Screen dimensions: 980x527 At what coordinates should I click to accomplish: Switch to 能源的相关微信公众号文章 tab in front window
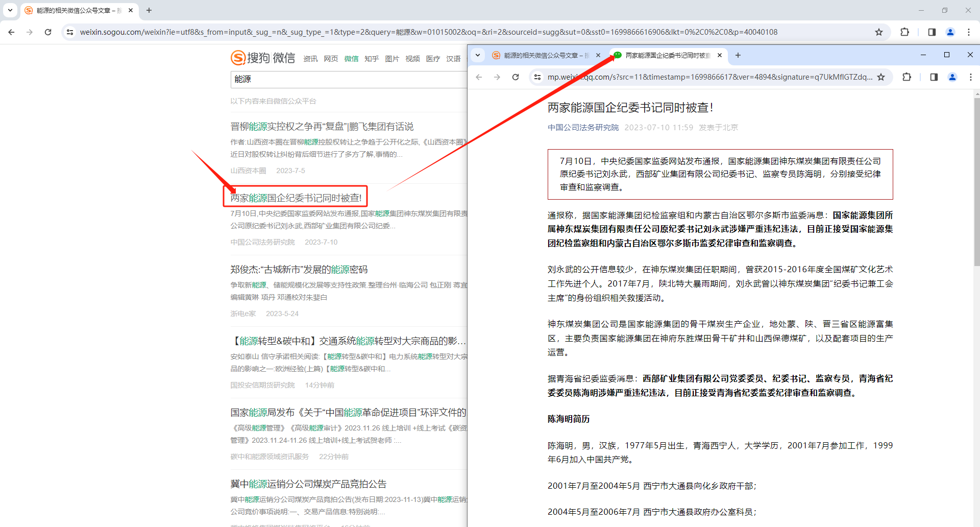coord(546,55)
